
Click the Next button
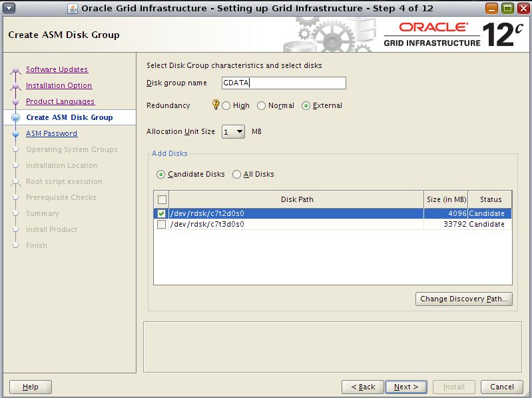coord(406,387)
